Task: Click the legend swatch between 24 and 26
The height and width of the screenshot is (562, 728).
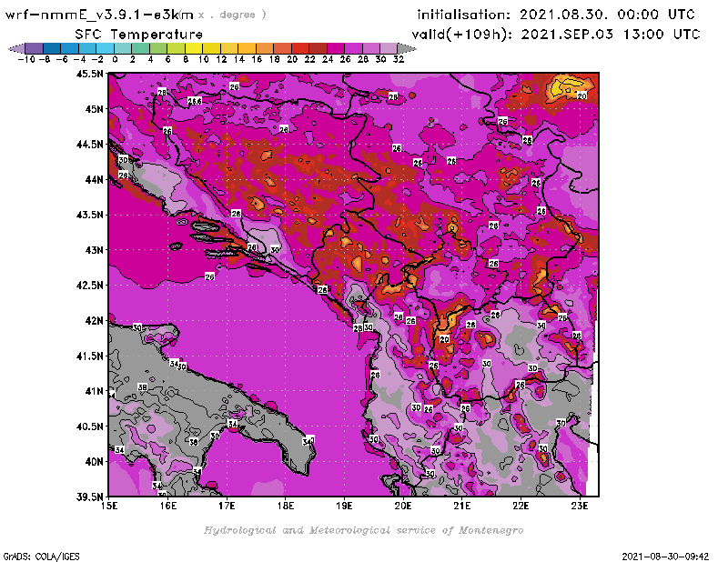Action: click(336, 48)
